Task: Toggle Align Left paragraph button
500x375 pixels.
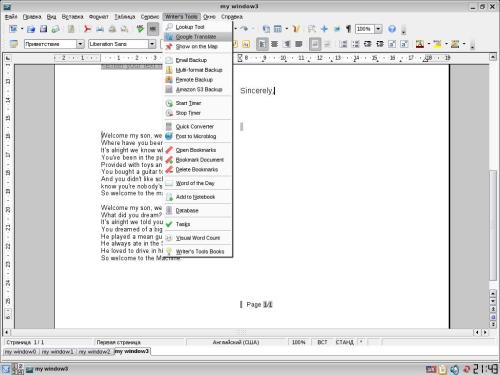Action: (x=262, y=44)
